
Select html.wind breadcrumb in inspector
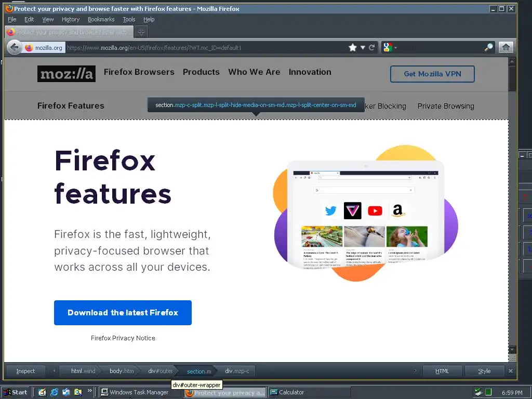coord(81,371)
